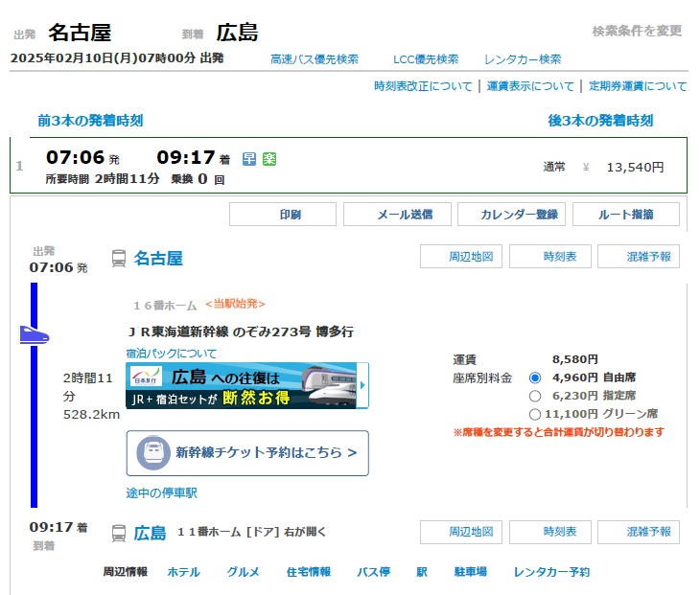Screen dimensions: 700x595
Task: Open 宿泊パックについて
Action: (x=172, y=354)
